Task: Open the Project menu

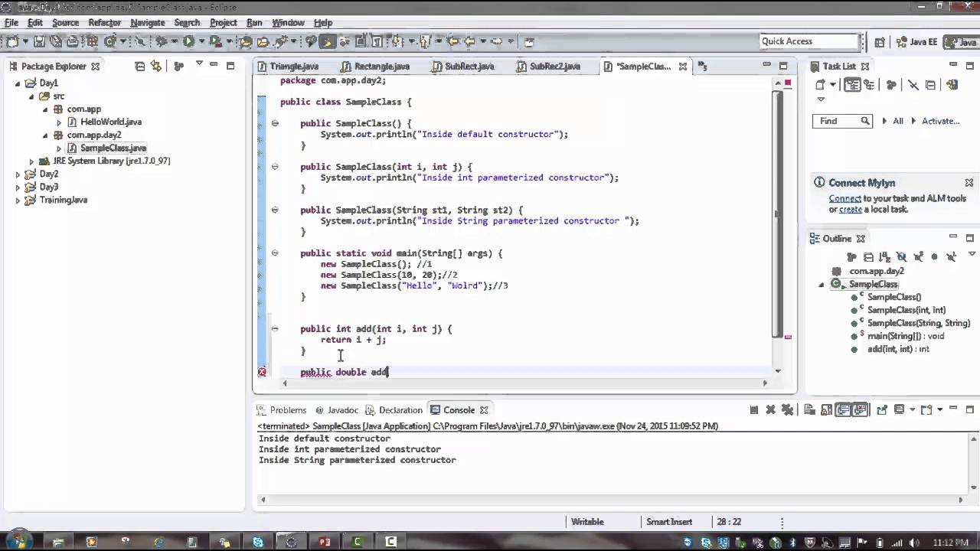Action: pos(223,23)
